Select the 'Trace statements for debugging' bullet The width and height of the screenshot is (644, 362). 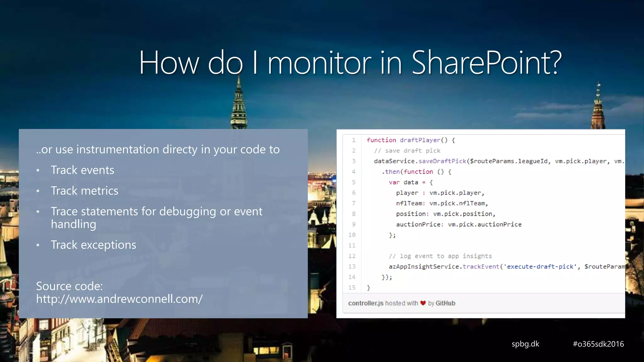[x=157, y=217]
